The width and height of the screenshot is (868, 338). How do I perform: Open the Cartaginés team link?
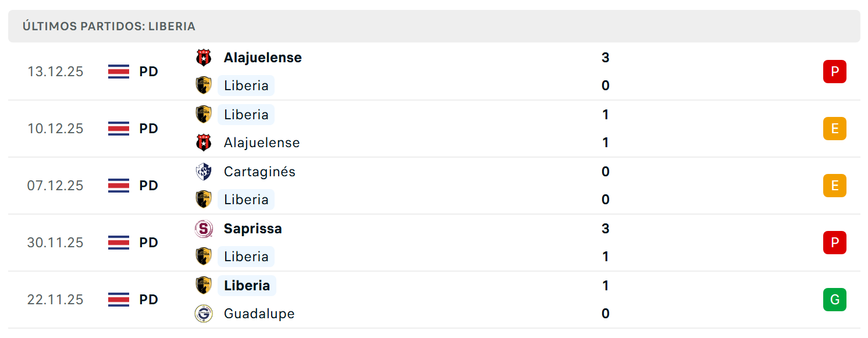[259, 172]
